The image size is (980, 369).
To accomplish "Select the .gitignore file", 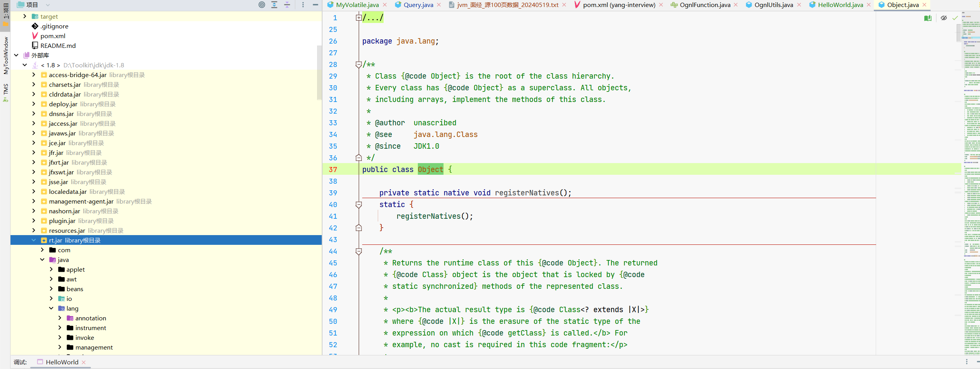I will (x=54, y=26).
